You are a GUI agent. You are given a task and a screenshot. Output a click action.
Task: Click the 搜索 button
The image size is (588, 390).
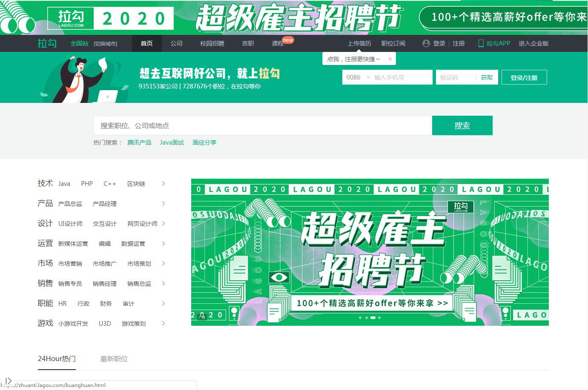[x=462, y=125]
